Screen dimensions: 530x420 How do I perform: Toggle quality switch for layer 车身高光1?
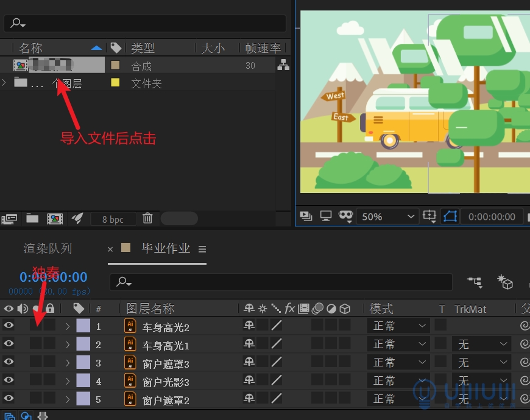277,343
